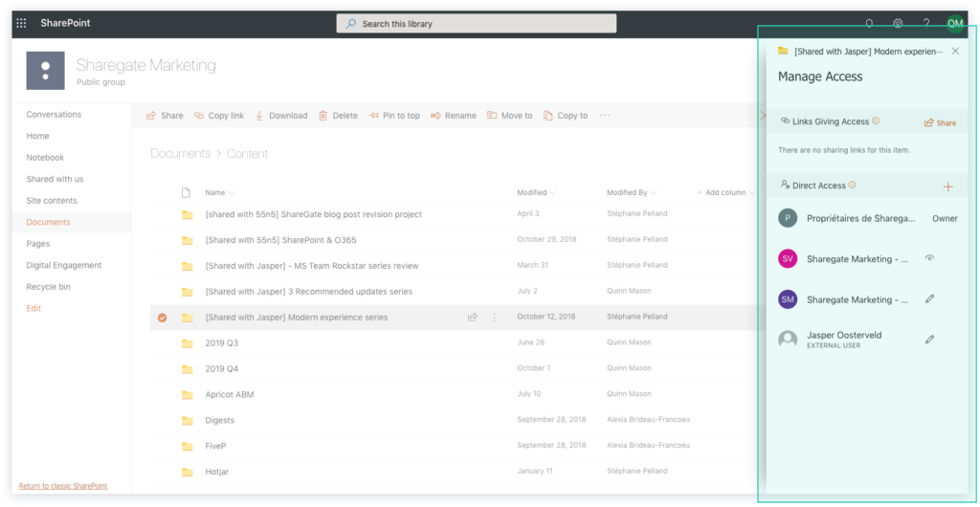This screenshot has height=507, width=980.
Task: Open the settings gear icon
Action: [898, 24]
